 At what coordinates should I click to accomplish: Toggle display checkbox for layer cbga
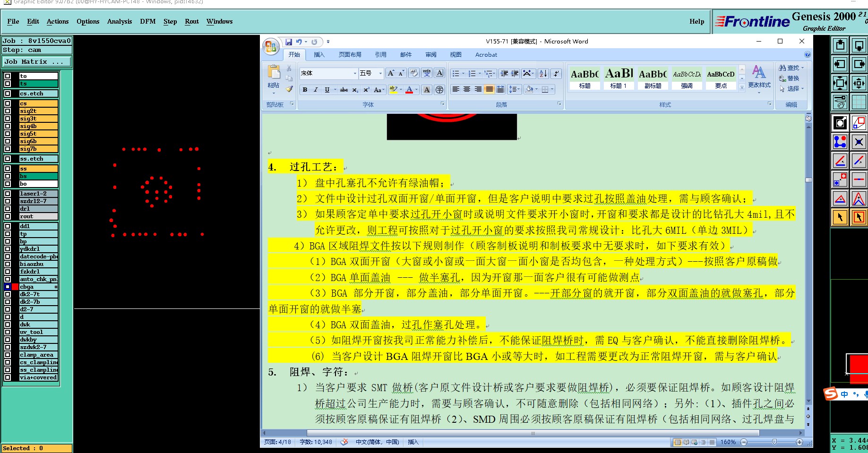tap(8, 287)
